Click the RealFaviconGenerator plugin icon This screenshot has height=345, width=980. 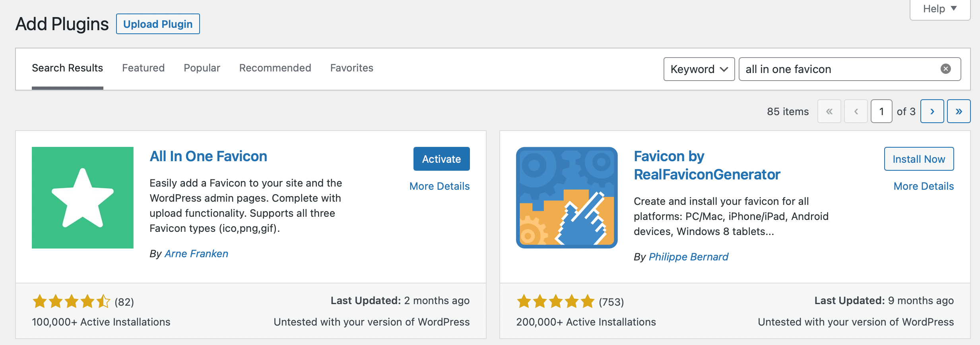[x=567, y=198]
